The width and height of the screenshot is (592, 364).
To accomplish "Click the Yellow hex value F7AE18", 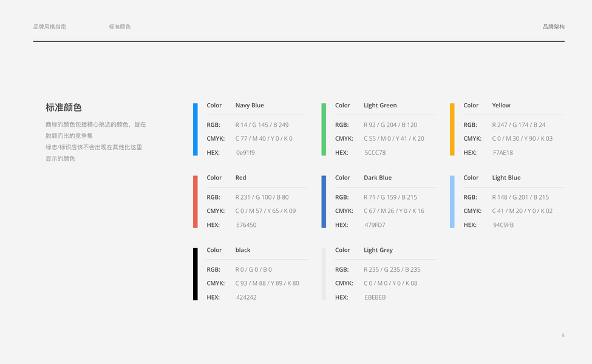I will pos(503,153).
